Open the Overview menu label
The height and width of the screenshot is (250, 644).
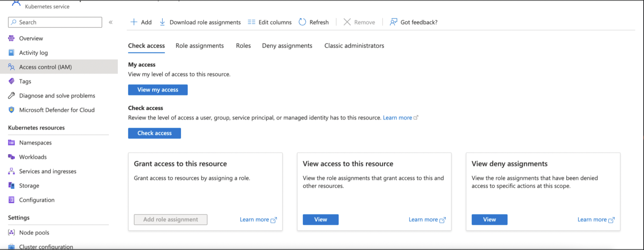click(31, 38)
